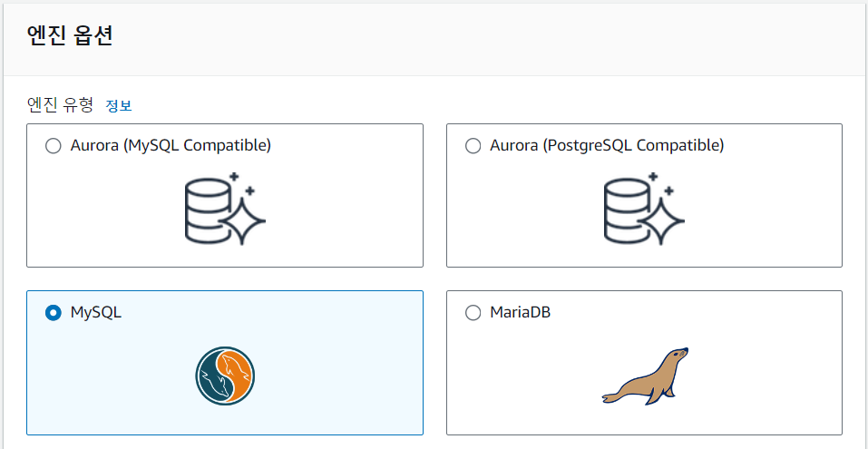Click the large sparkle star on Aurora MySQL icon

(x=242, y=220)
